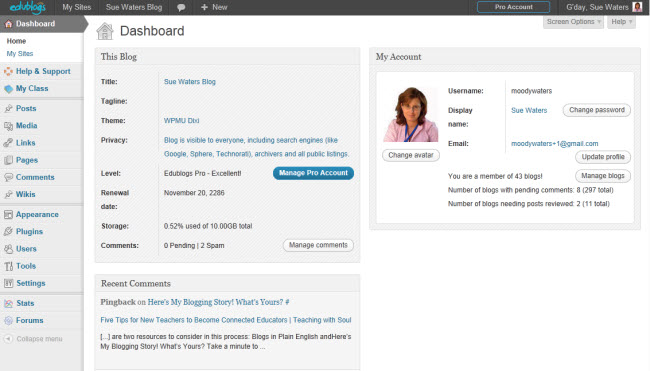Image resolution: width=650 pixels, height=371 pixels.
Task: Click Sue Waters profile photo in My Account
Action: pos(411,114)
